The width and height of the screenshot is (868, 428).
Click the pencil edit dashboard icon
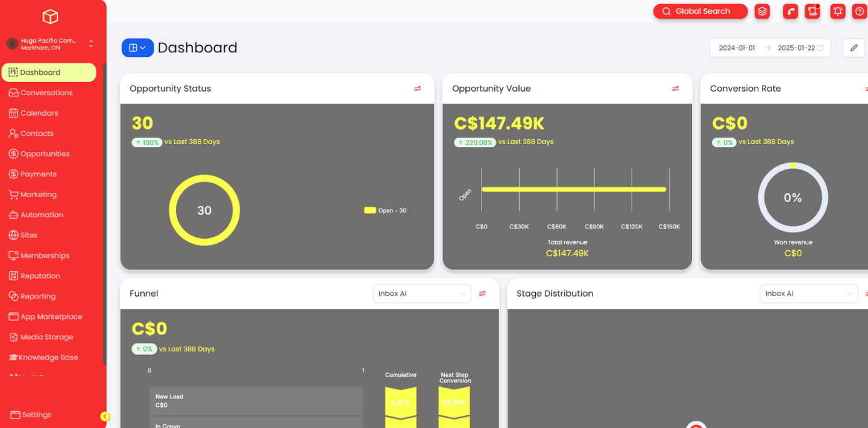point(854,48)
